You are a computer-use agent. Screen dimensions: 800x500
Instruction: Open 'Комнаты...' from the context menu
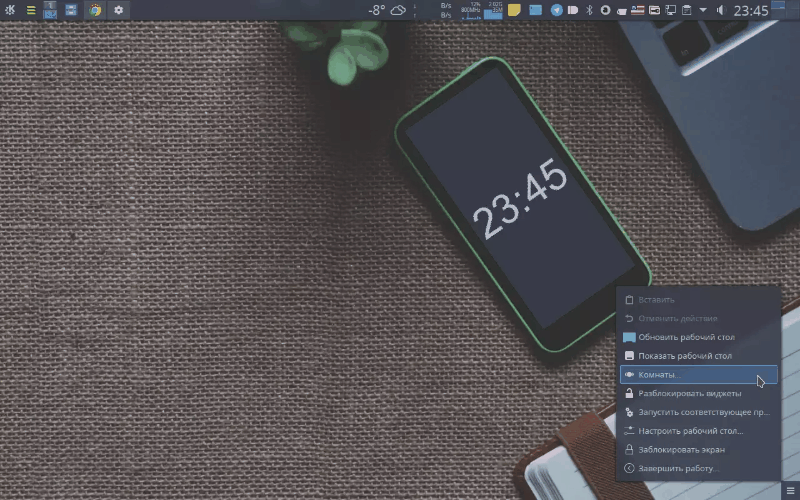point(698,374)
